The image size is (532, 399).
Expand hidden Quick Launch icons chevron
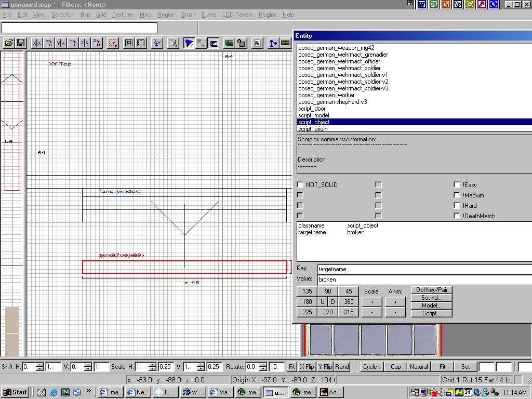(89, 391)
